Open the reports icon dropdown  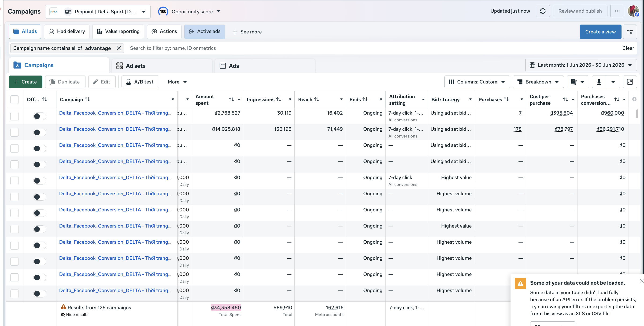(x=577, y=82)
